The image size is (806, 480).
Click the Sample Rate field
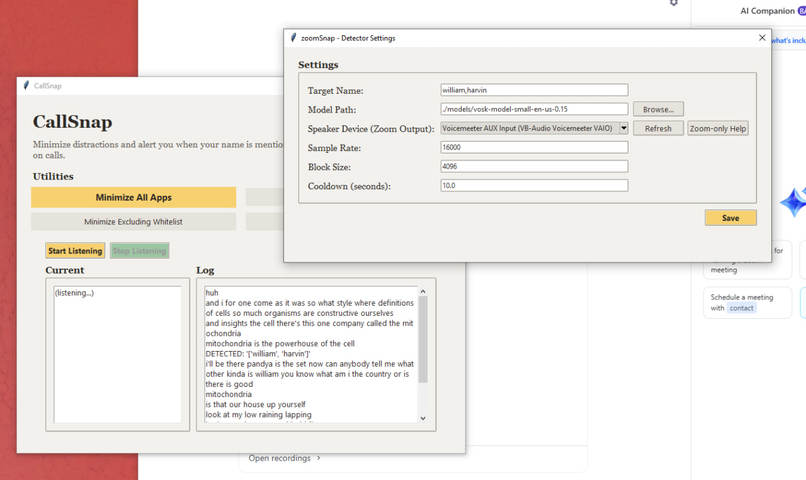tap(534, 147)
